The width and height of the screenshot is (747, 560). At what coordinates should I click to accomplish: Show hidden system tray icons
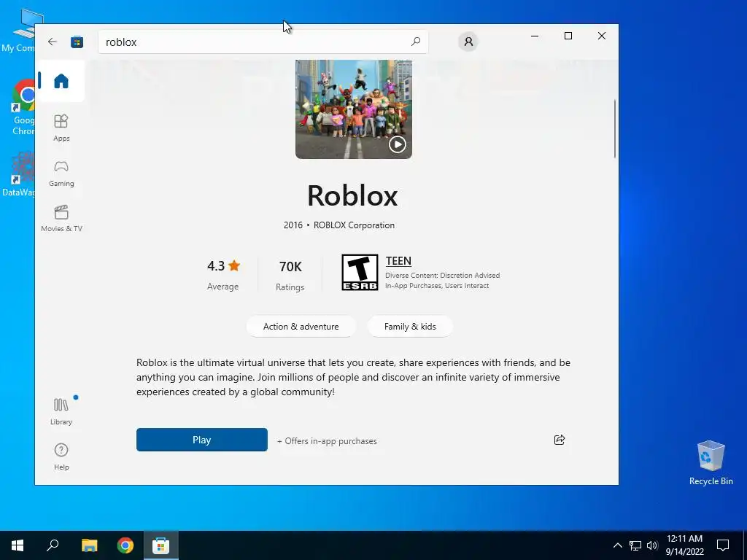(617, 545)
